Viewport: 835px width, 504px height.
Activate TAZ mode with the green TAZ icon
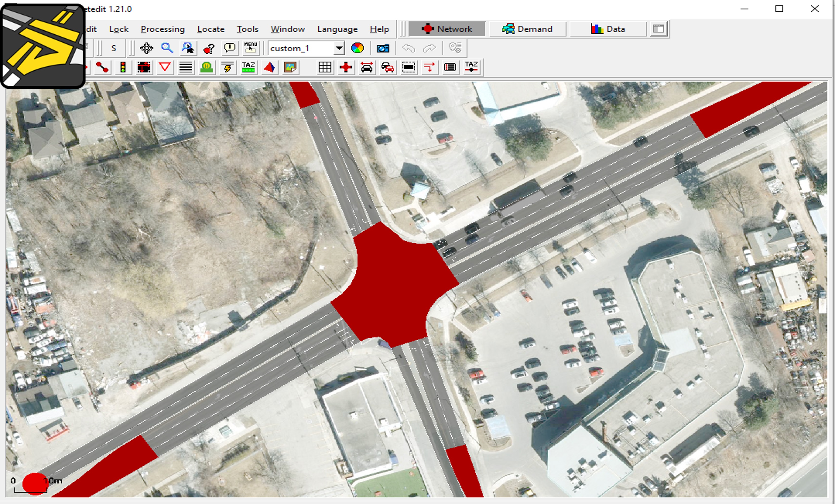point(248,68)
